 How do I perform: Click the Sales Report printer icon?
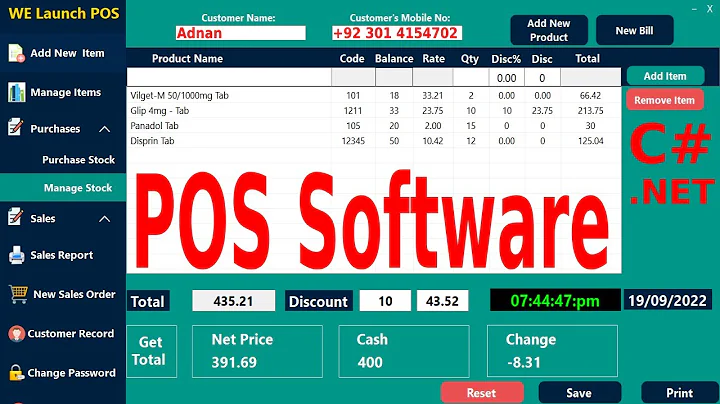(x=17, y=255)
